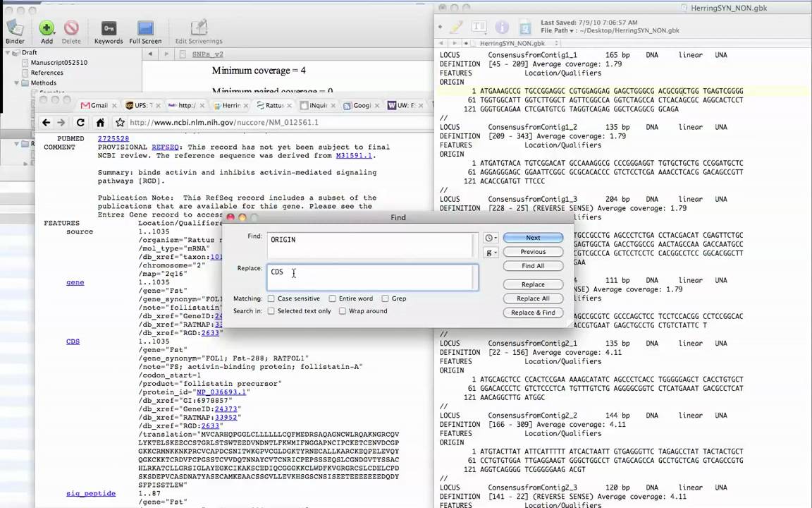The height and width of the screenshot is (508, 812).
Task: Close the UPS browser tab
Action: pyautogui.click(x=158, y=106)
